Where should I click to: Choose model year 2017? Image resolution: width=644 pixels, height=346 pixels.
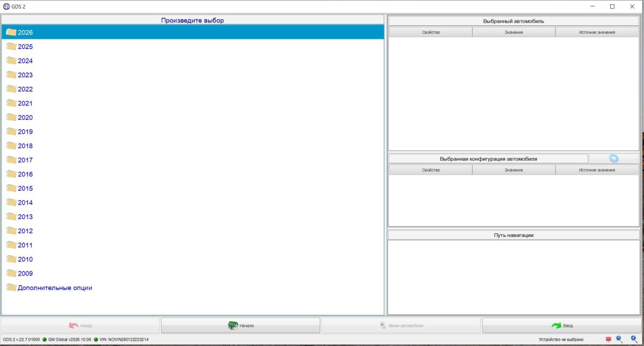pyautogui.click(x=193, y=160)
